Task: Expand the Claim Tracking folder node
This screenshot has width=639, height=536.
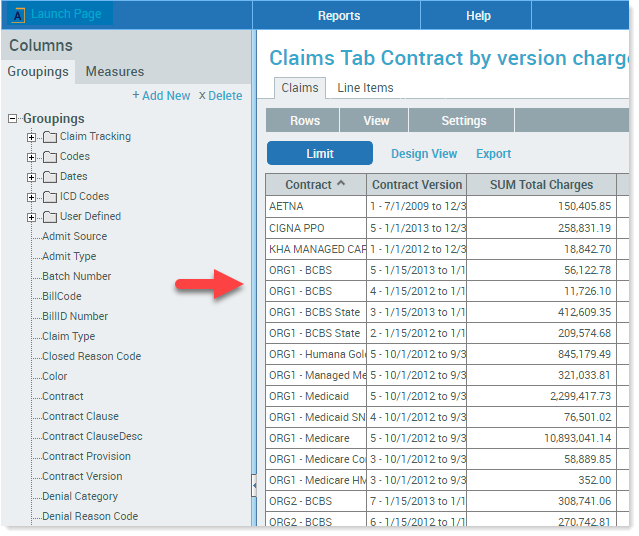Action: (x=31, y=137)
